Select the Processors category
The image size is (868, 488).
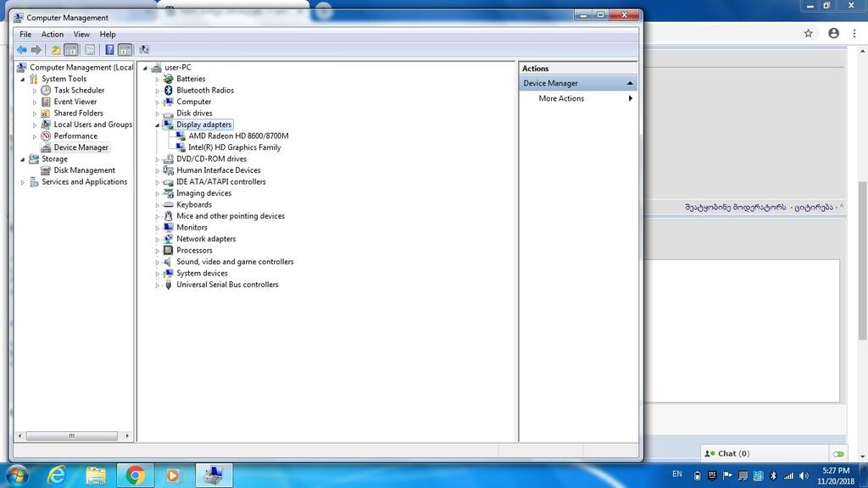[194, 250]
